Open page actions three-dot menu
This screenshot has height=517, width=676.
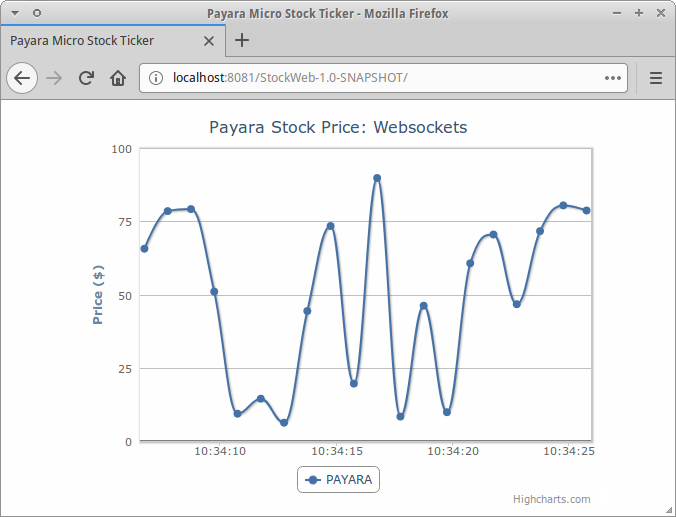tap(613, 78)
